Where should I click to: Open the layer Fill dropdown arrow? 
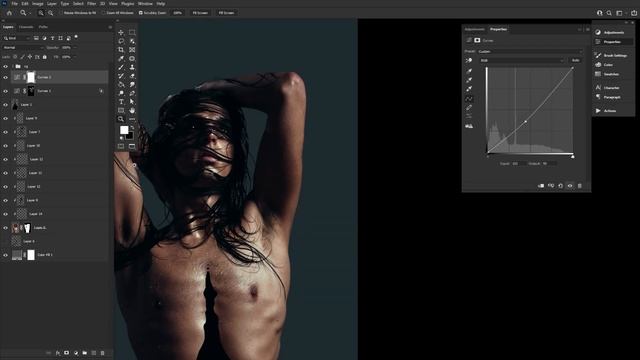74,57
